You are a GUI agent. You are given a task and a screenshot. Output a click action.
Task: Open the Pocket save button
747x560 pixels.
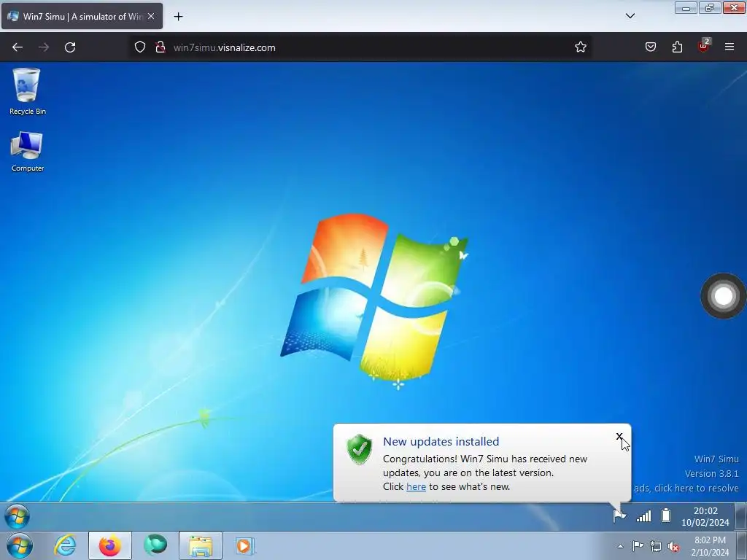coord(651,47)
